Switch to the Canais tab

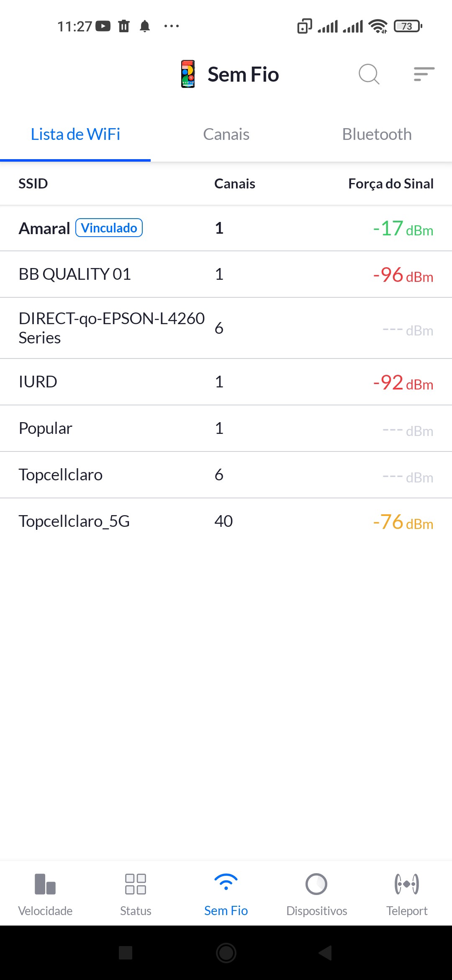pos(226,134)
